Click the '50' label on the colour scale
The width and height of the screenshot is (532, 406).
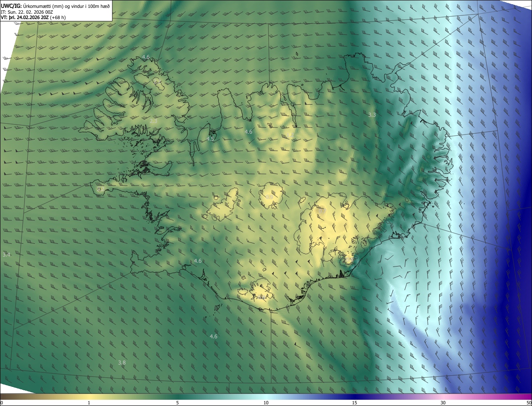click(x=529, y=403)
